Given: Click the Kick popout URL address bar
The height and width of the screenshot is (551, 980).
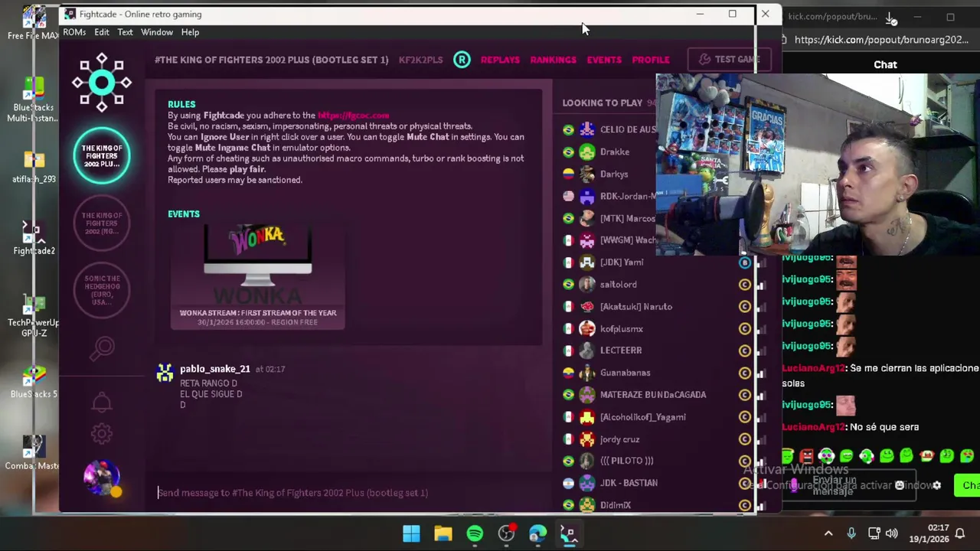Looking at the screenshot, I should pos(880,40).
